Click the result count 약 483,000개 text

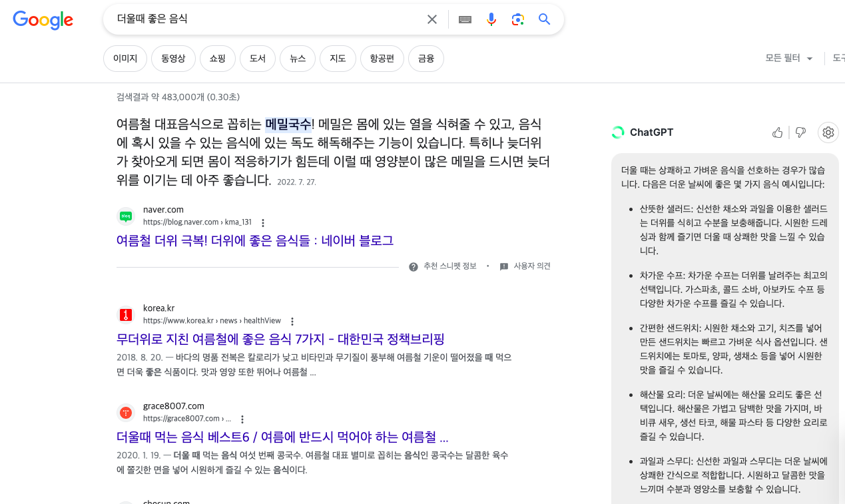(178, 97)
